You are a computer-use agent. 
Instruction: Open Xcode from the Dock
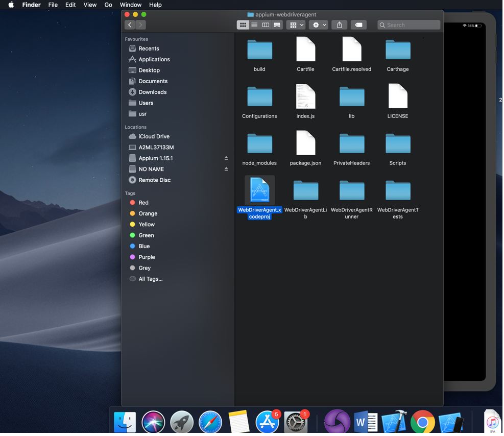point(394,422)
